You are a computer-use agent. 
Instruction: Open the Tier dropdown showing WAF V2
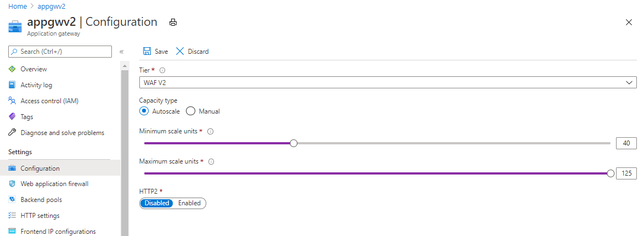(388, 82)
